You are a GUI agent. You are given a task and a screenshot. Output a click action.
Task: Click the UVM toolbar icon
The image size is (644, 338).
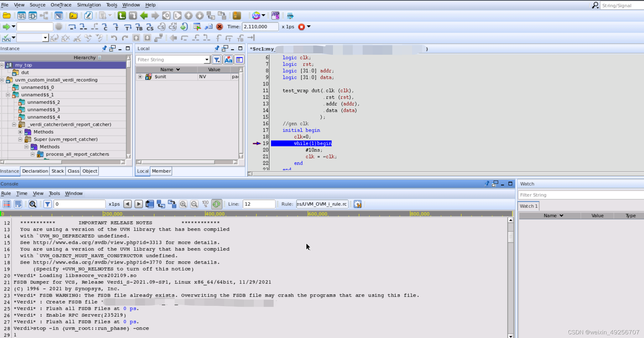256,15
